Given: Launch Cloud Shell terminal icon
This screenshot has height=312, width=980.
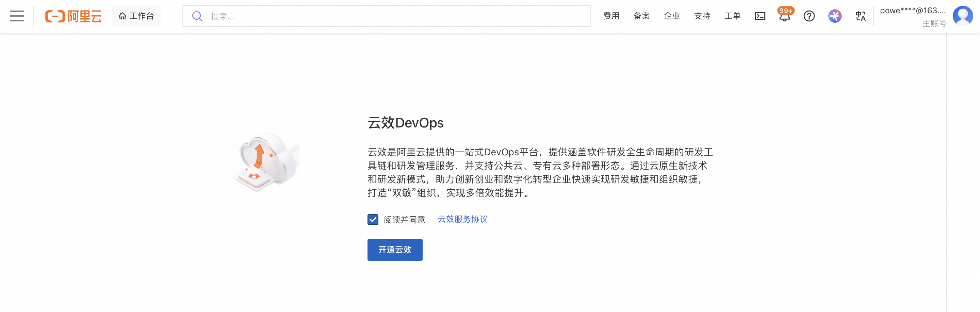Looking at the screenshot, I should point(760,16).
